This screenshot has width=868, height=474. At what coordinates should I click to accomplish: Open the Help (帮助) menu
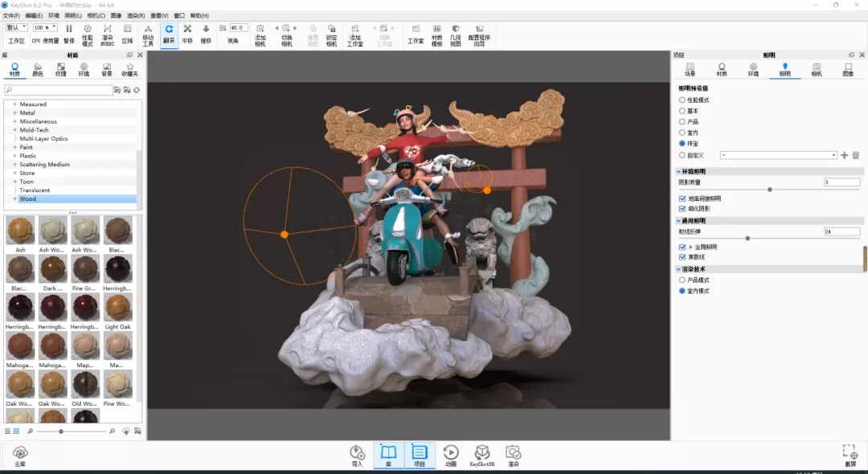(199, 15)
